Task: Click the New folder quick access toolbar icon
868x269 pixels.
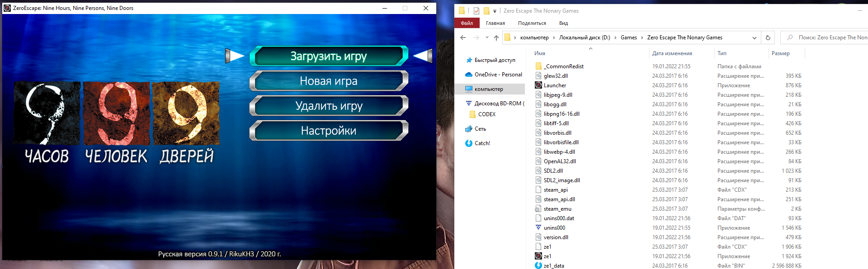Action: click(x=486, y=11)
